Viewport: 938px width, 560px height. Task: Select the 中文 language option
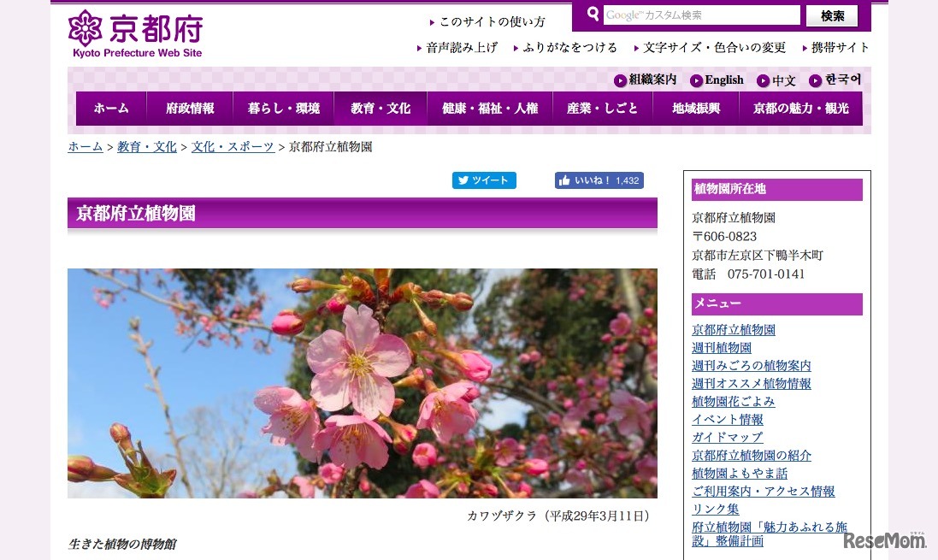782,80
